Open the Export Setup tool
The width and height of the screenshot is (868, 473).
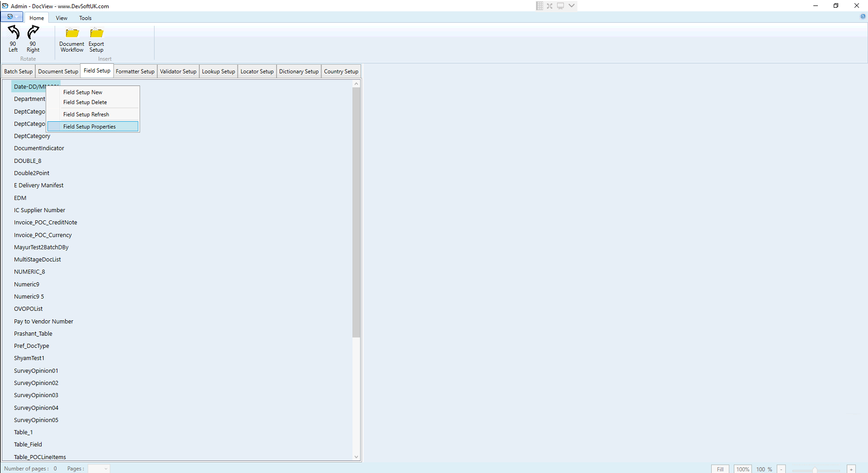tap(96, 39)
